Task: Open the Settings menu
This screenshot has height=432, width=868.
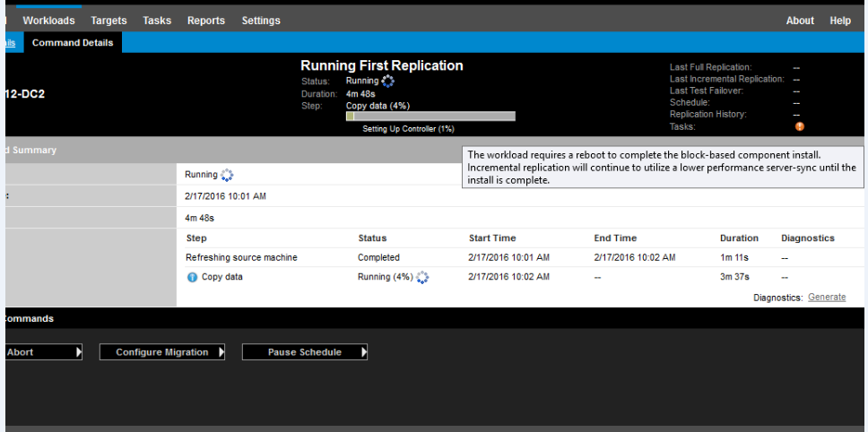Action: [261, 21]
